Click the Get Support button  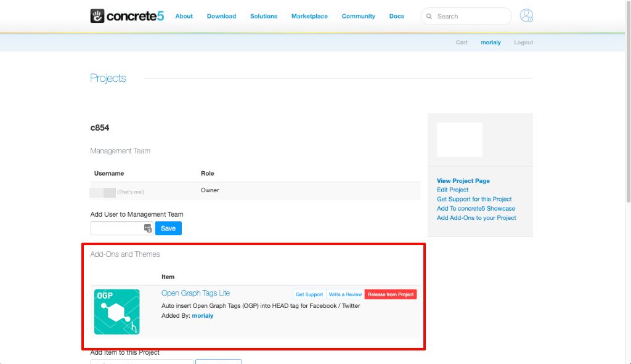pos(309,294)
